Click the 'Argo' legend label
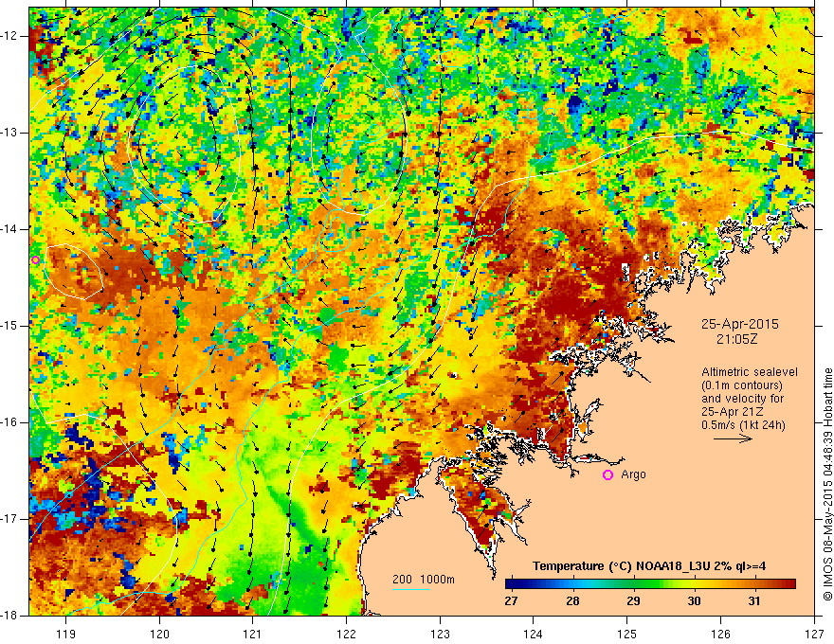Viewport: 834px width, 644px height. tap(633, 474)
